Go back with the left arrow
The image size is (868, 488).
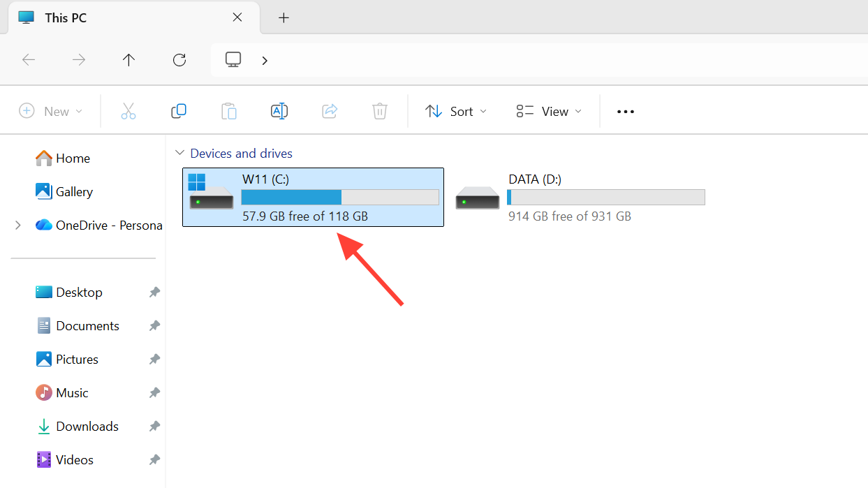tap(29, 60)
